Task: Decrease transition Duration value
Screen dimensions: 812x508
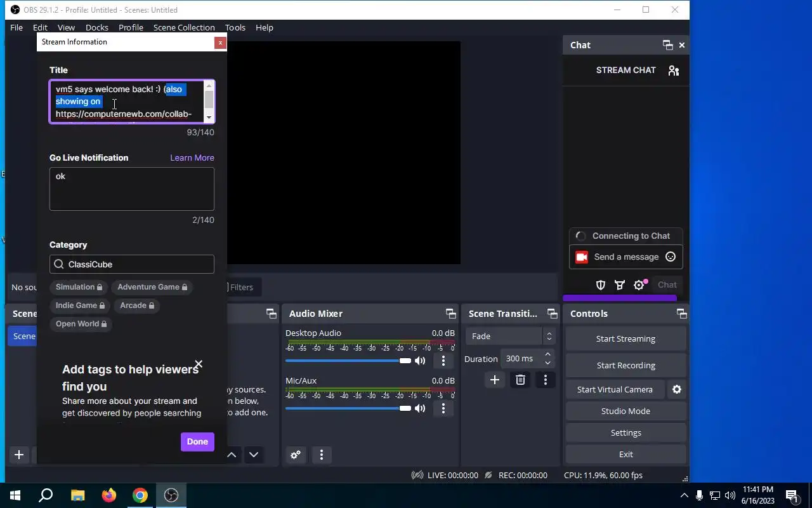Action: point(548,363)
